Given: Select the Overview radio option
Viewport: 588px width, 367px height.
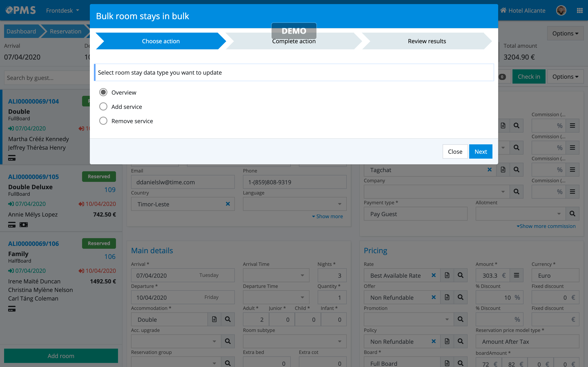Looking at the screenshot, I should pyautogui.click(x=103, y=92).
